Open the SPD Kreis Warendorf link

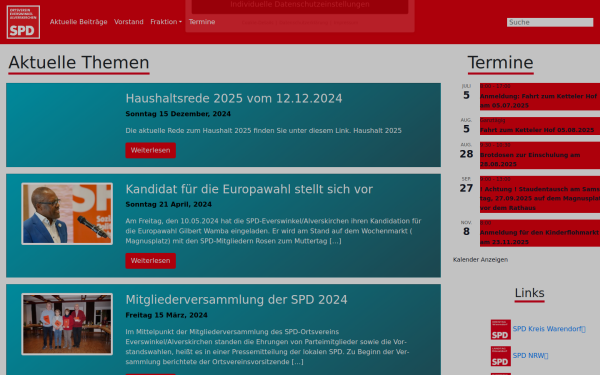pos(549,329)
